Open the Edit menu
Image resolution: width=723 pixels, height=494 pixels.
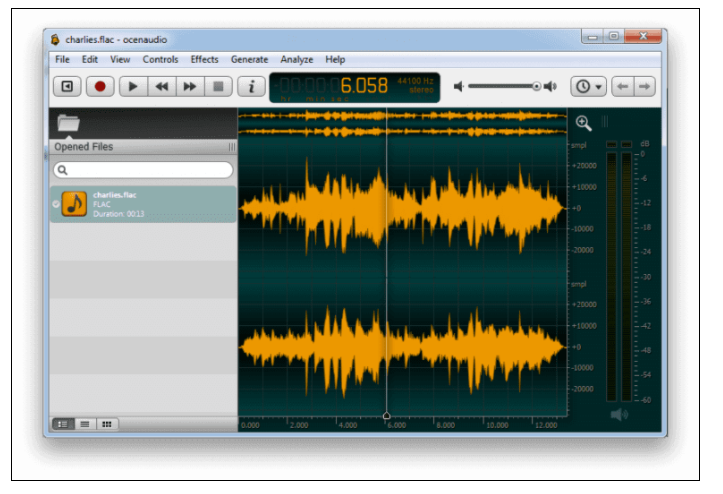pos(90,60)
